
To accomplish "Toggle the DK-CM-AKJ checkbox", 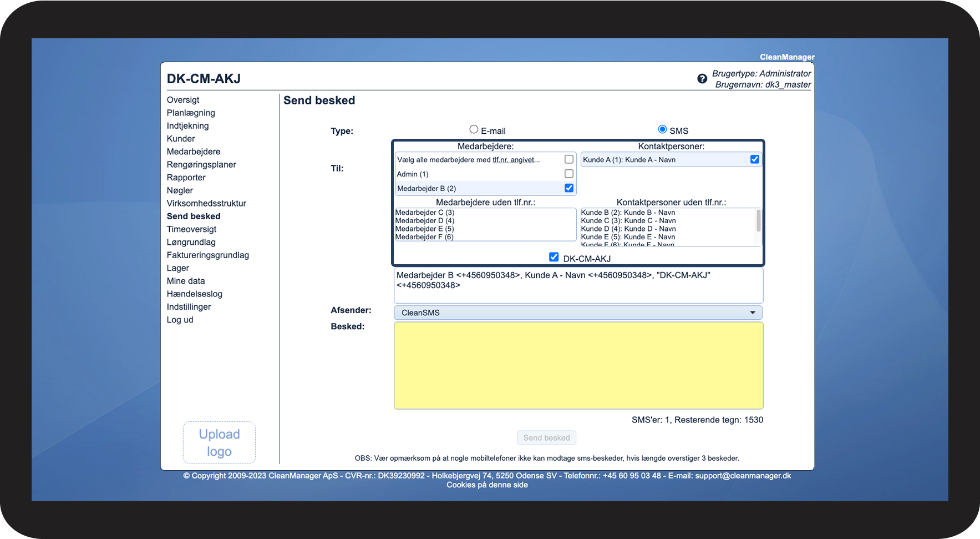I will click(x=554, y=257).
